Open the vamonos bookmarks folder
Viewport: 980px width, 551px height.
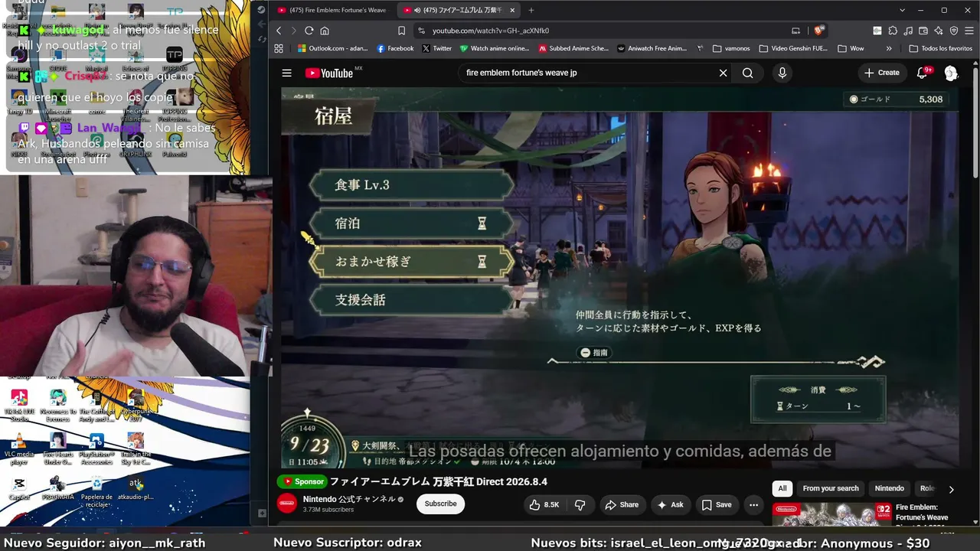(730, 48)
